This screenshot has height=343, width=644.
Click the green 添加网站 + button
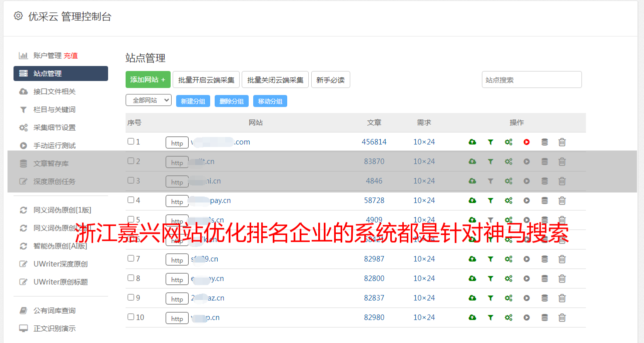click(148, 79)
